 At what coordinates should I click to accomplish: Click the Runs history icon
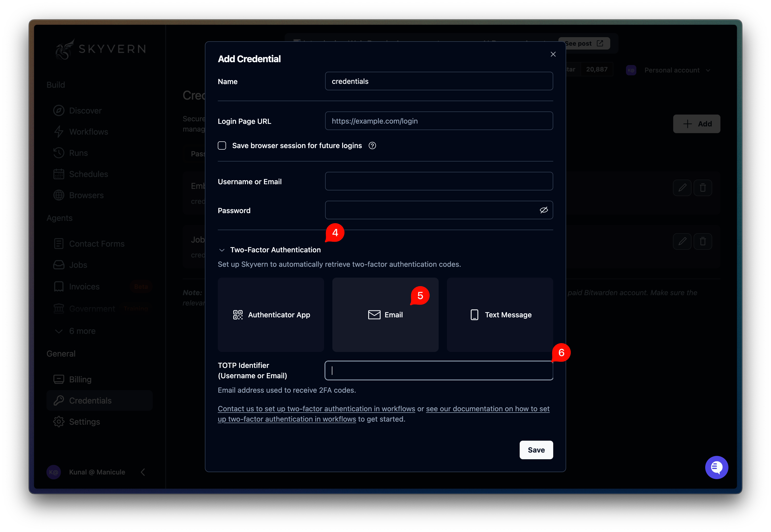click(59, 153)
